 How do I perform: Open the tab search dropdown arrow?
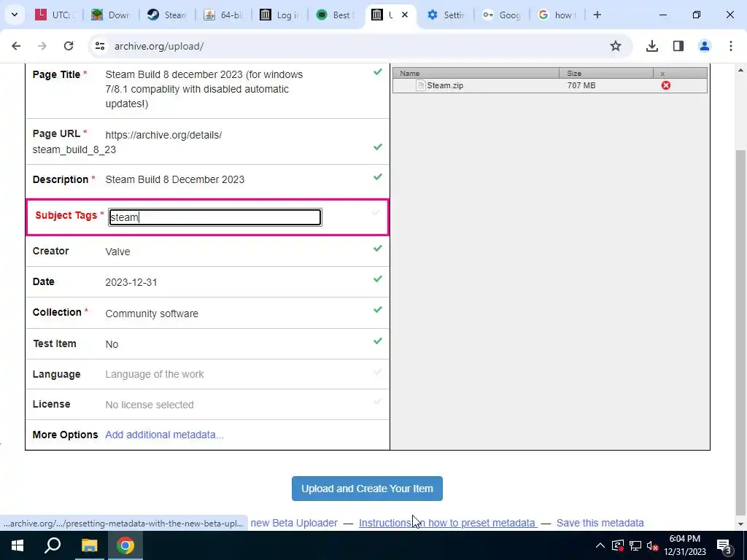[x=15, y=15]
